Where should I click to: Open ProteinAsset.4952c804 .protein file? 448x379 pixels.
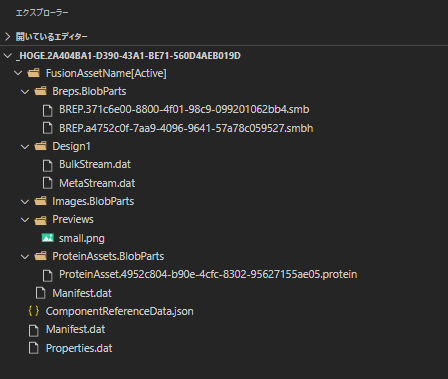click(208, 274)
